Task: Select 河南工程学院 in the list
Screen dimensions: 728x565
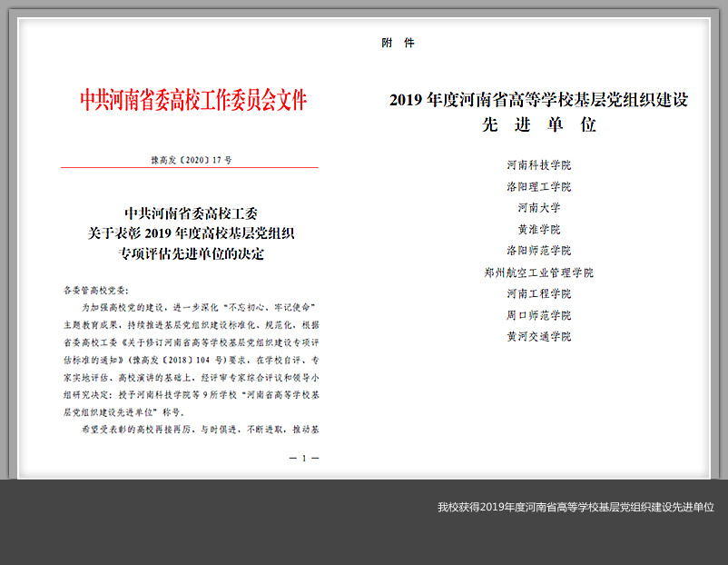Action: pos(538,293)
